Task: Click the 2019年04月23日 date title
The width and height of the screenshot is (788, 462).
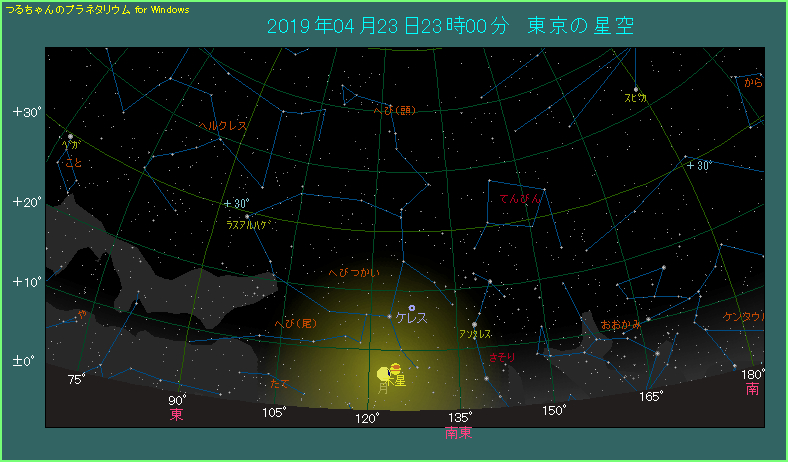Action: (376, 26)
